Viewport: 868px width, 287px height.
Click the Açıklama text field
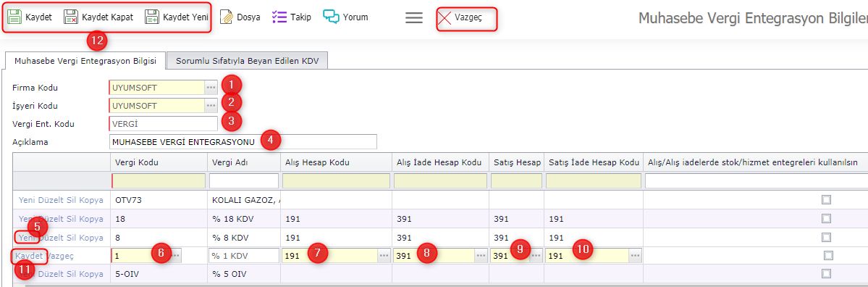tap(243, 142)
